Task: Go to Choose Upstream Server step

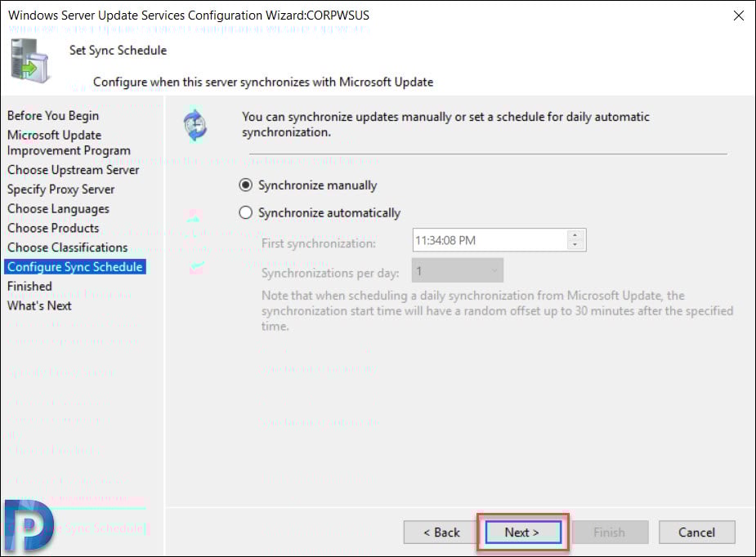Action: pyautogui.click(x=74, y=170)
